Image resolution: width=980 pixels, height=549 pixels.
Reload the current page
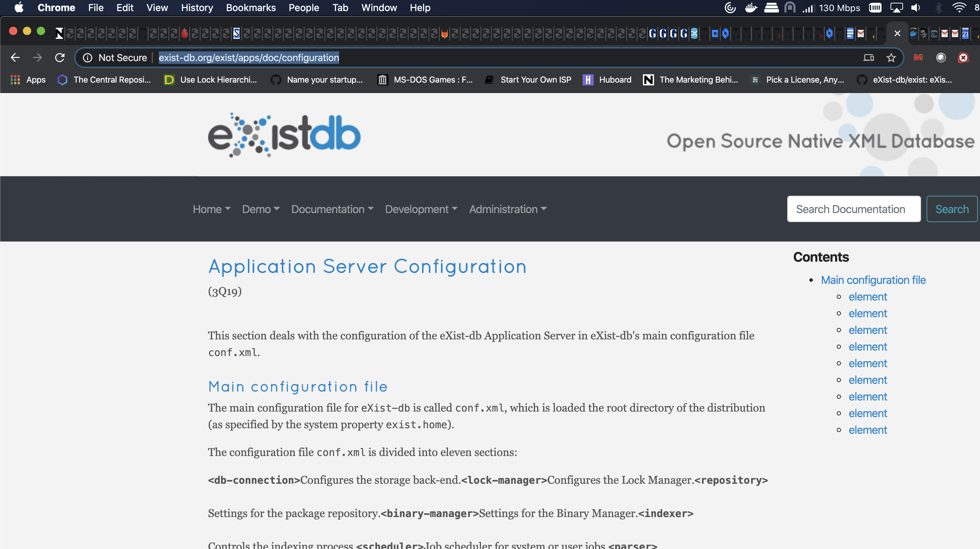(x=60, y=58)
